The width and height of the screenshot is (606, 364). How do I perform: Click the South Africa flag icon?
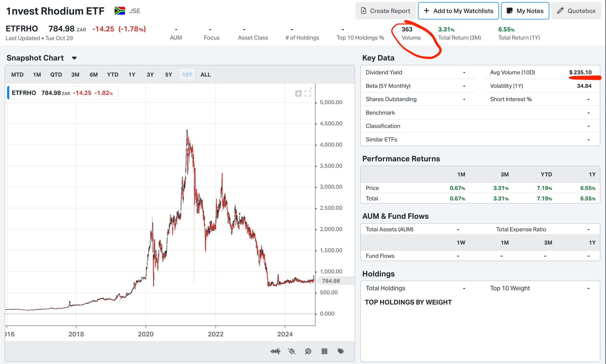click(x=120, y=11)
